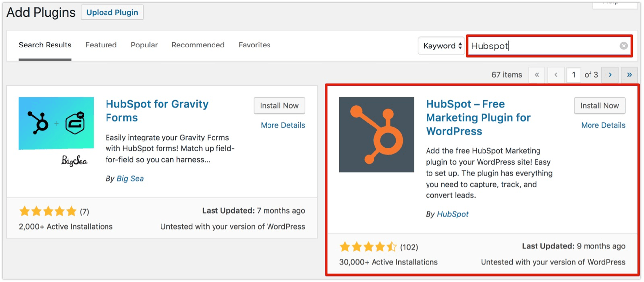Click '30,000+ Active Installations' text
Image resolution: width=644 pixels, height=282 pixels.
pyautogui.click(x=388, y=262)
